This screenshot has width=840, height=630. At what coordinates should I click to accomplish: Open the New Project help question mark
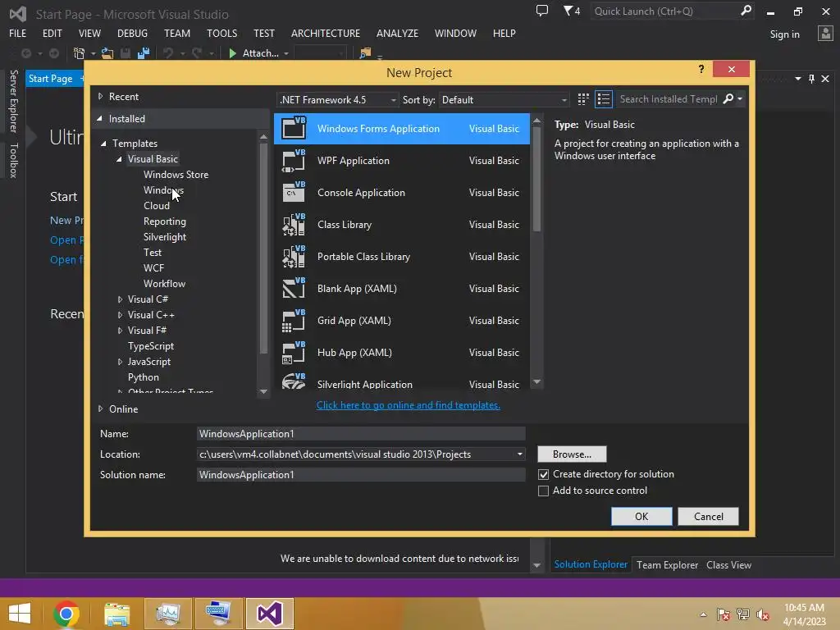[x=701, y=69]
